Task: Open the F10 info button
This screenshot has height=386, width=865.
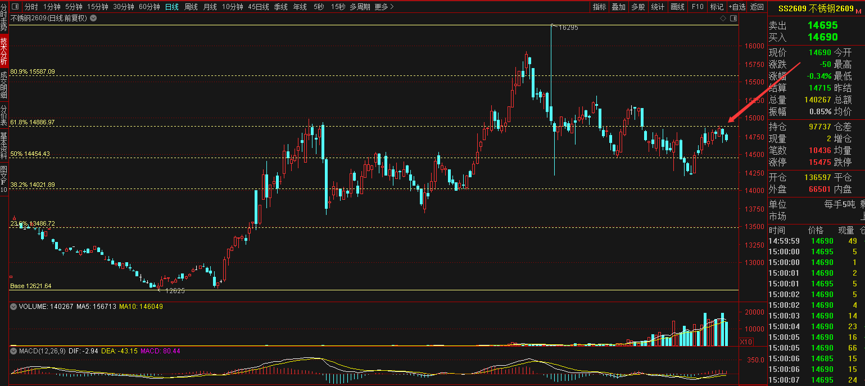Action: [697, 7]
